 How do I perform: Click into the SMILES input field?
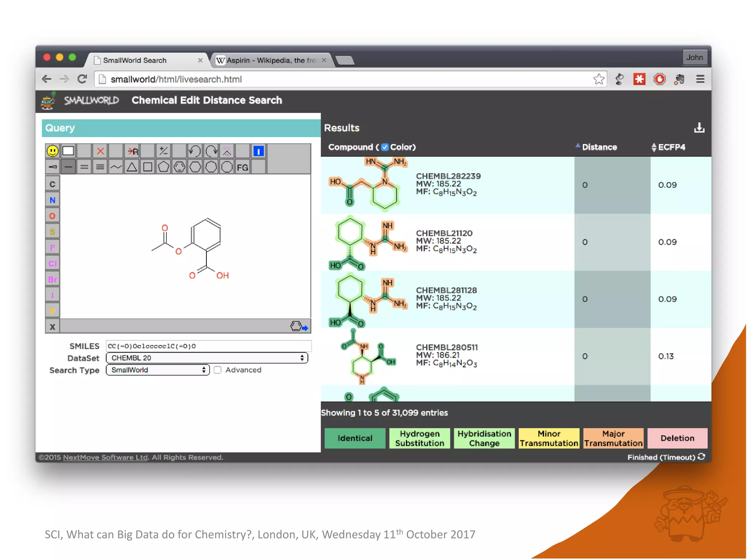[209, 346]
